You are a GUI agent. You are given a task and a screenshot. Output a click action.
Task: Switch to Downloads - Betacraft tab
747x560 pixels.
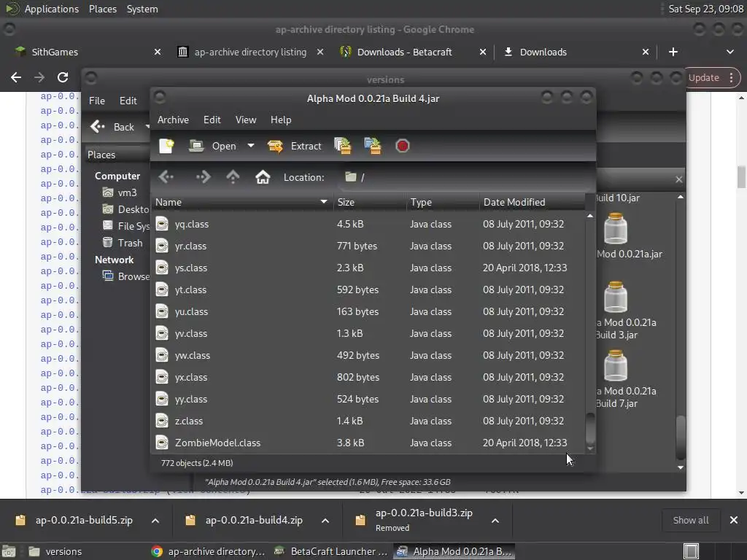[x=404, y=52]
